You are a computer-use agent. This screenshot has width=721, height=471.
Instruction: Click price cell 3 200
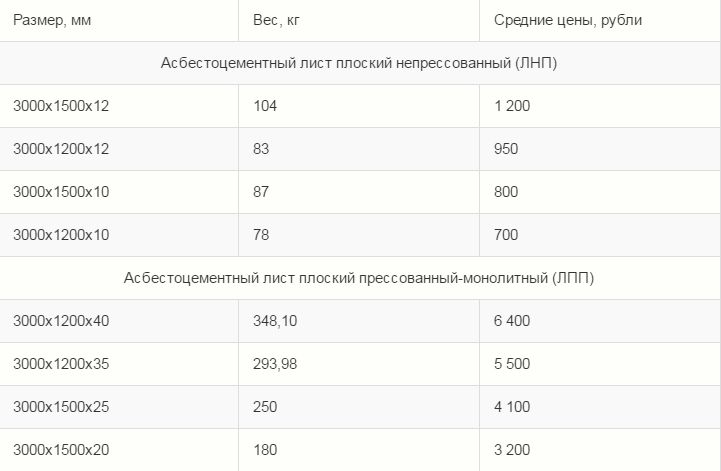[x=512, y=450]
